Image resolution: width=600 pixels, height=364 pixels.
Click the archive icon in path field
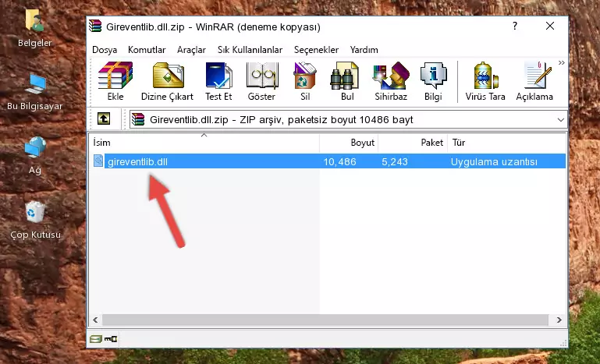coord(138,120)
